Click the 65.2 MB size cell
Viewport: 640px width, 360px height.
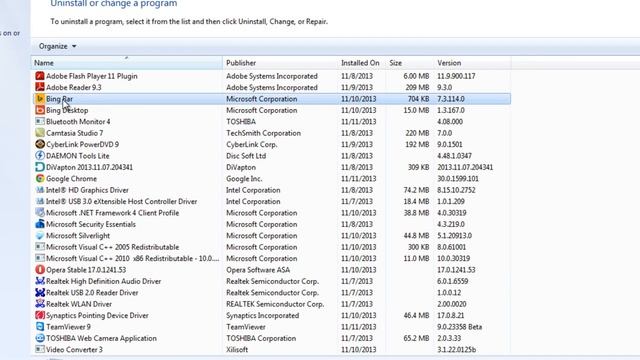416,338
